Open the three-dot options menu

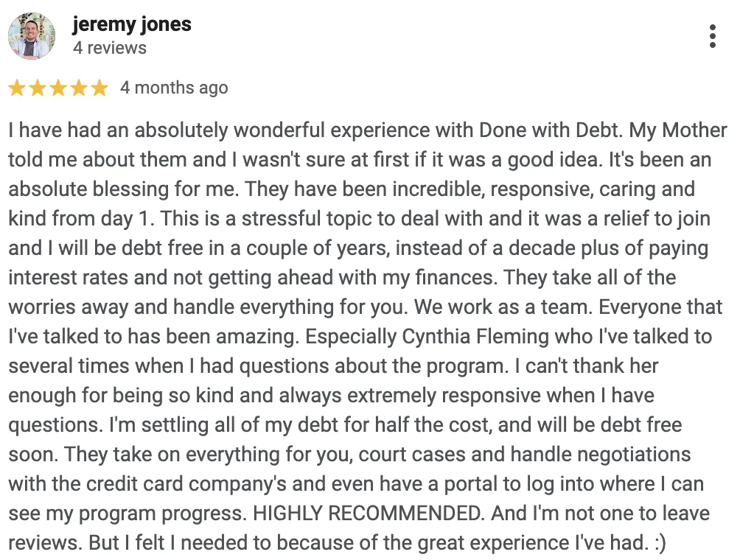pyautogui.click(x=712, y=36)
